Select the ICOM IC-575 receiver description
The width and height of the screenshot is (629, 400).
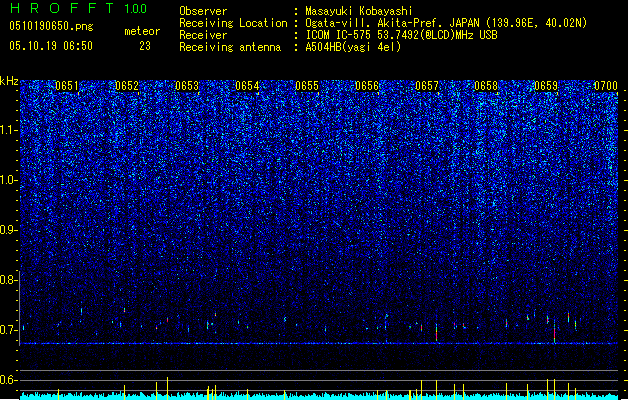pos(402,35)
